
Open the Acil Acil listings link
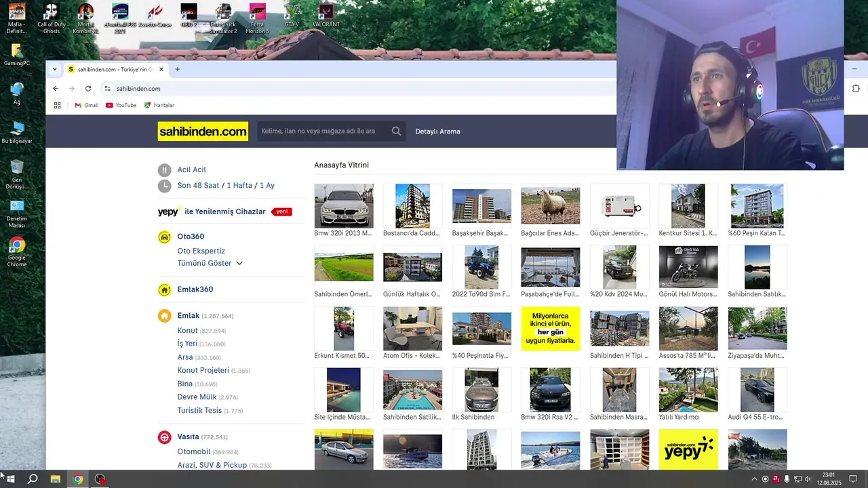pyautogui.click(x=191, y=169)
